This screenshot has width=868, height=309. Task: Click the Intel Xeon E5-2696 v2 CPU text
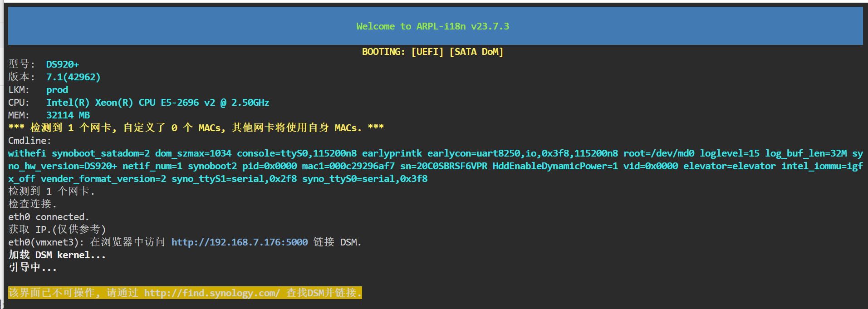point(157,103)
